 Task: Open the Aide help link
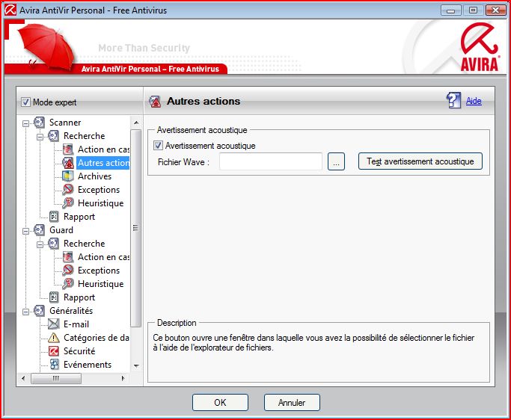474,101
